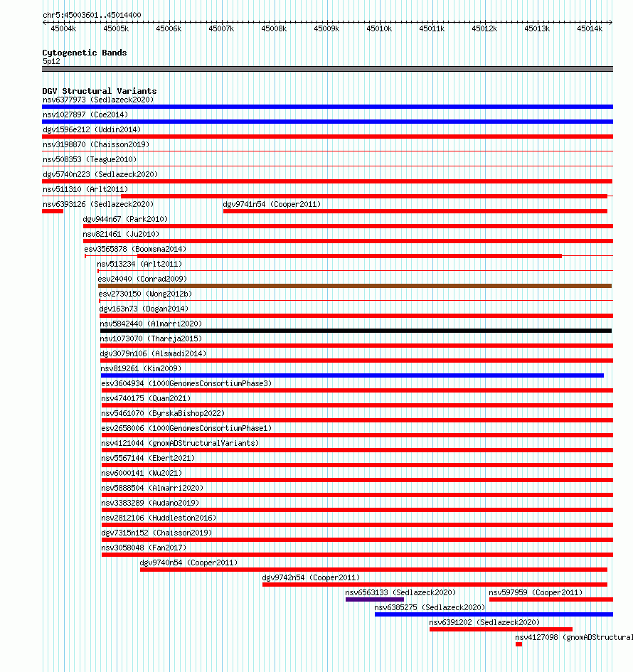Select nsv2812106 (Huddleston2016) label
Viewport: 633px width, 672px height.
click(159, 518)
